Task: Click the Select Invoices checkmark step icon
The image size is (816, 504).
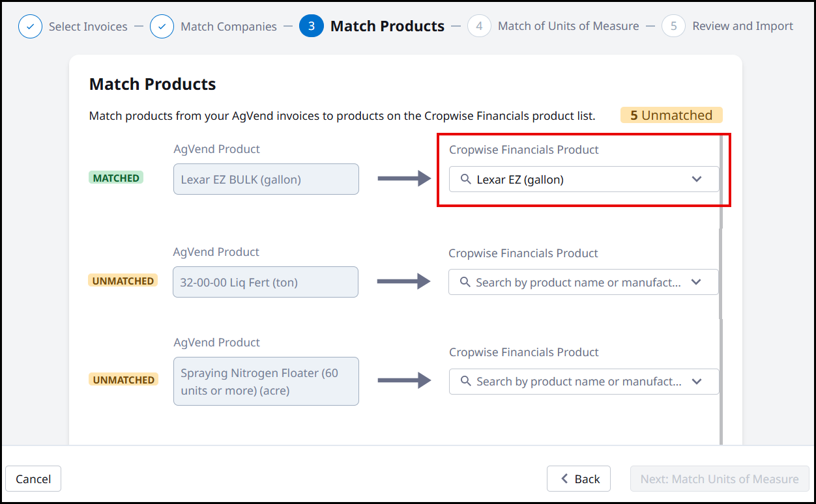Action: click(x=30, y=27)
